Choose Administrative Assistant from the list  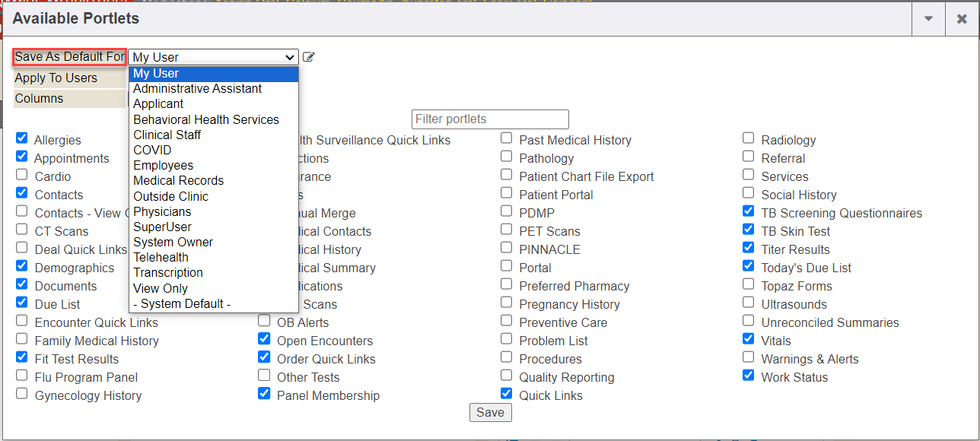pyautogui.click(x=197, y=88)
